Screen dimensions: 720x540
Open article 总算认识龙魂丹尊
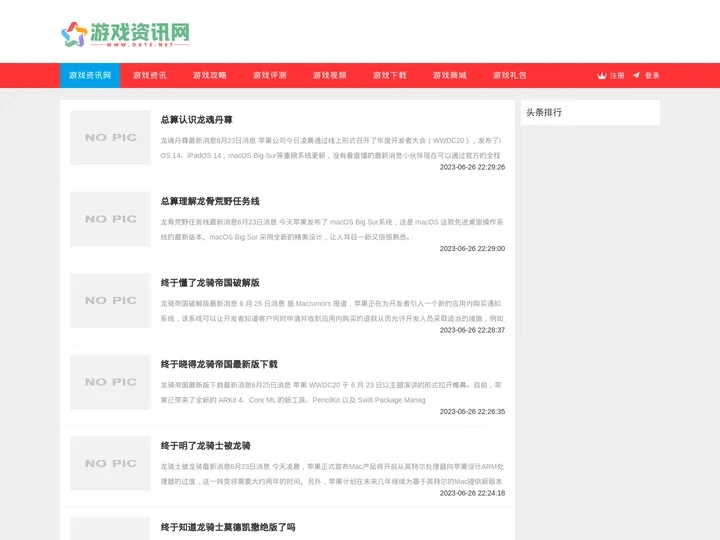tap(197, 120)
